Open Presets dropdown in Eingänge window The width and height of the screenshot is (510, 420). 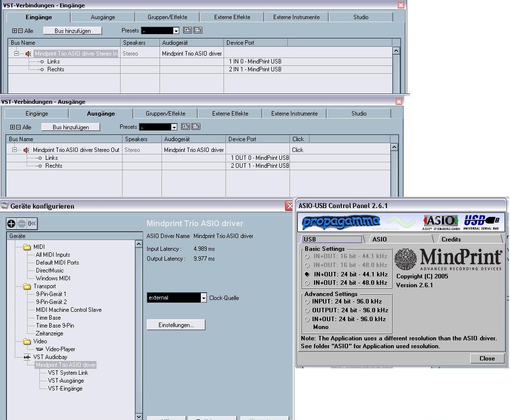176,31
